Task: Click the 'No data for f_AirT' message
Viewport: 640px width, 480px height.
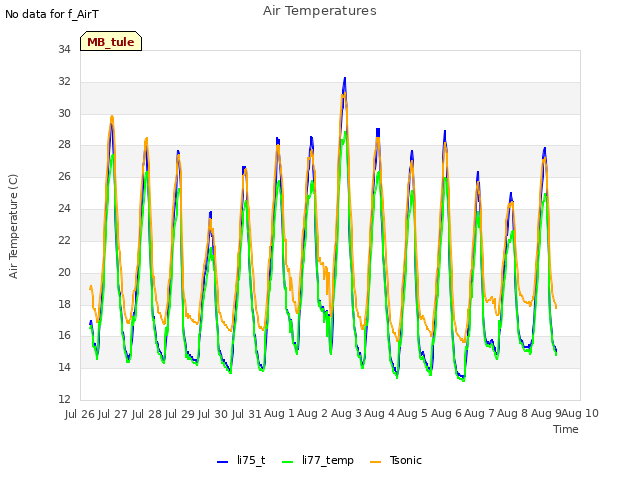Action: (x=52, y=14)
